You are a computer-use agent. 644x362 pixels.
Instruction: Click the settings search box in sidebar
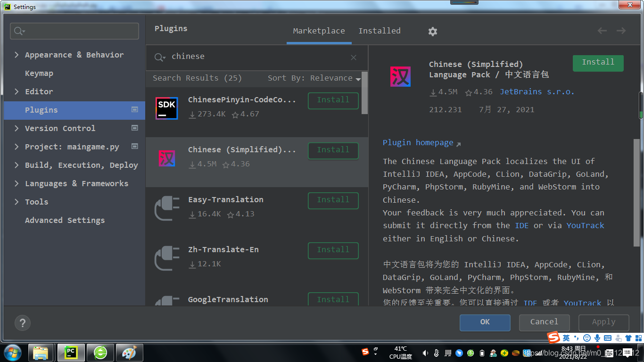(74, 31)
